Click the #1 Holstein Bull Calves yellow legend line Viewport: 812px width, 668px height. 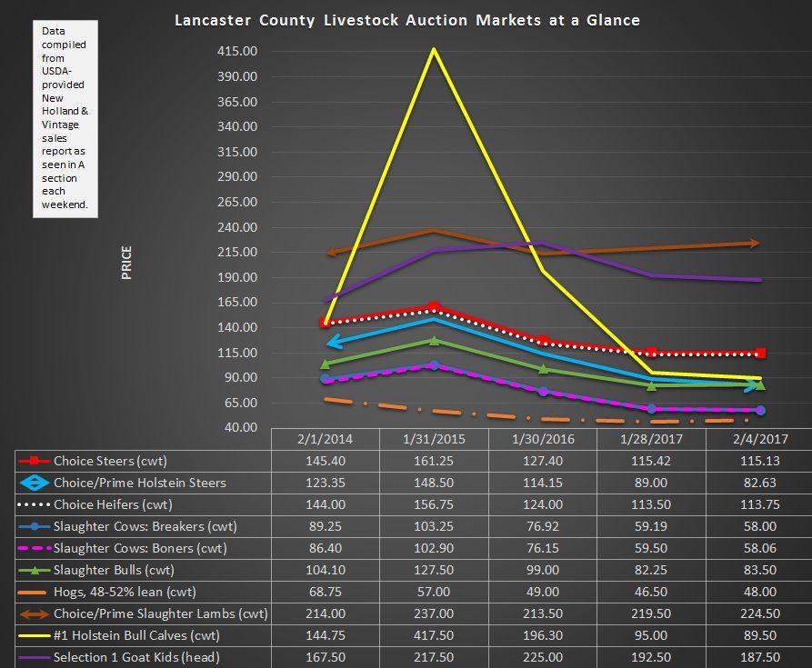point(35,635)
